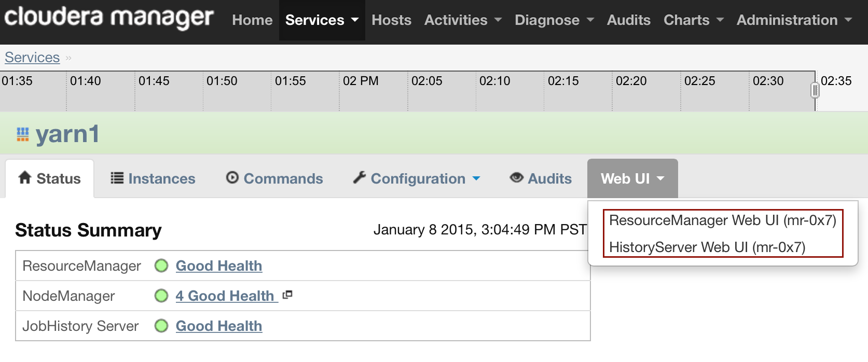Click the Configuration wrench icon
Viewport: 868px width, 362px height.
click(x=360, y=178)
